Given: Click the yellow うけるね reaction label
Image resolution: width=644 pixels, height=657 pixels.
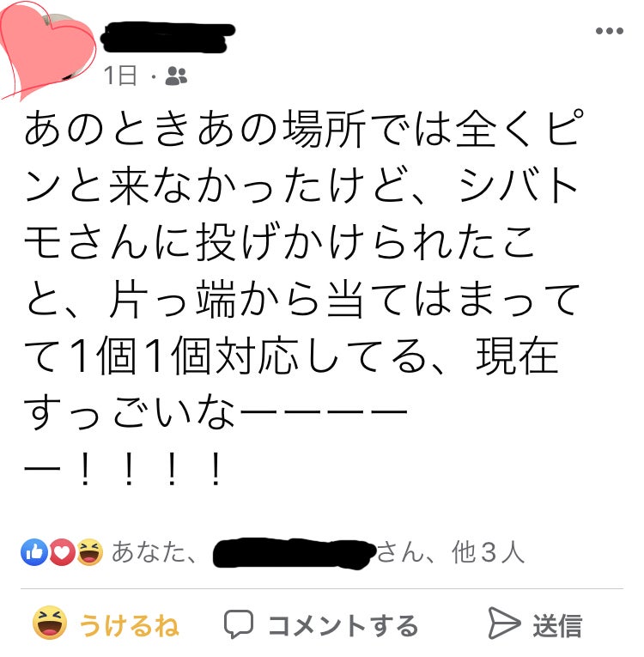Looking at the screenshot, I should point(129,625).
